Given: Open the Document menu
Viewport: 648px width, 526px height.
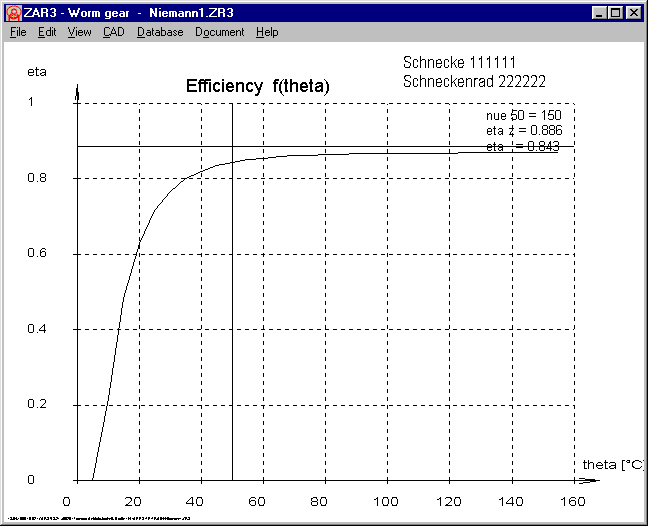Looking at the screenshot, I should (x=219, y=32).
